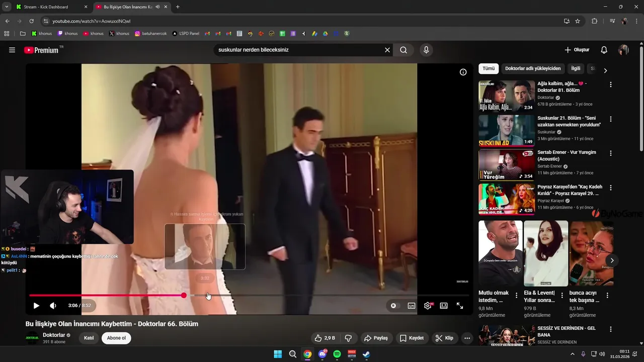This screenshot has width=644, height=362.
Task: Open tab search dropdown arrow
Action: coord(7,7)
